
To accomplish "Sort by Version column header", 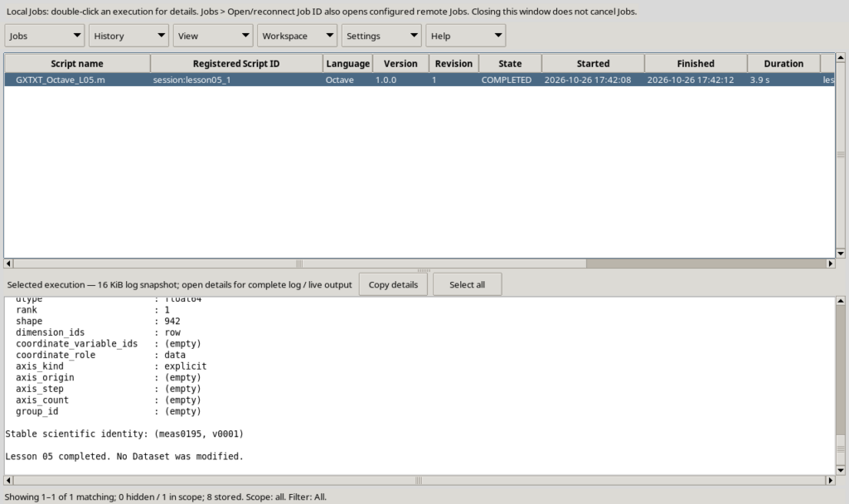I will (x=400, y=63).
